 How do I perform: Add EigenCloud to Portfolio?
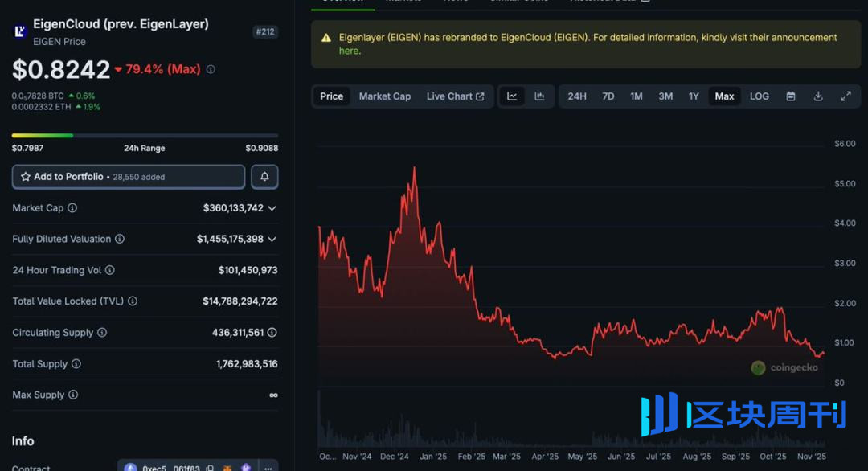click(129, 177)
